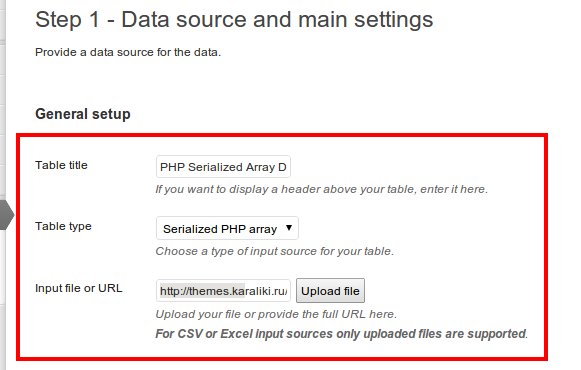Viewport: 581px width, 370px height.
Task: Click the bold CSV or Excel note
Action: tap(341, 334)
